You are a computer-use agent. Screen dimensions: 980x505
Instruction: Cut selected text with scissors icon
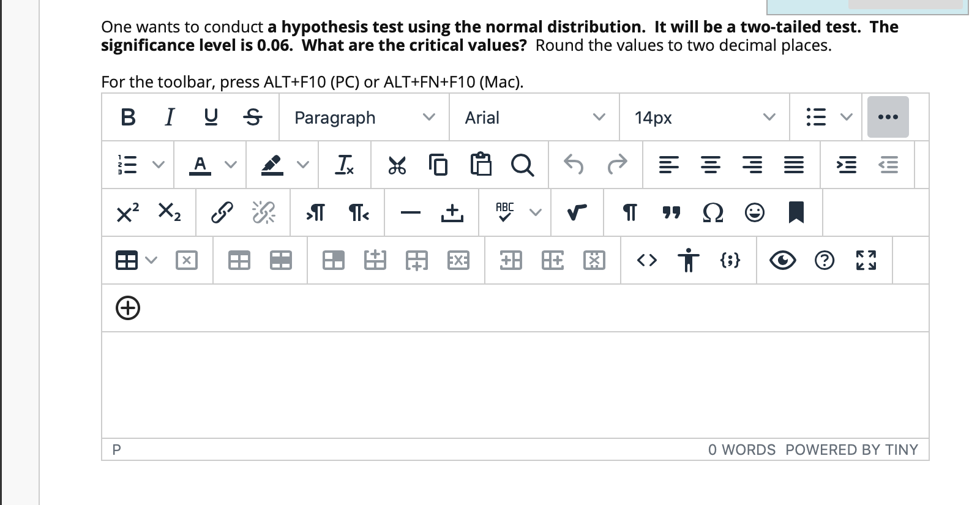click(x=397, y=165)
